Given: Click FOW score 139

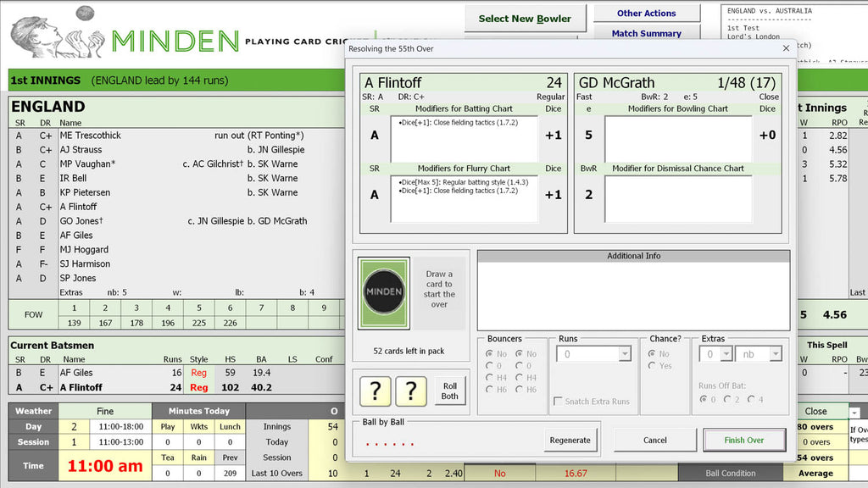Looking at the screenshot, I should click(x=74, y=323).
